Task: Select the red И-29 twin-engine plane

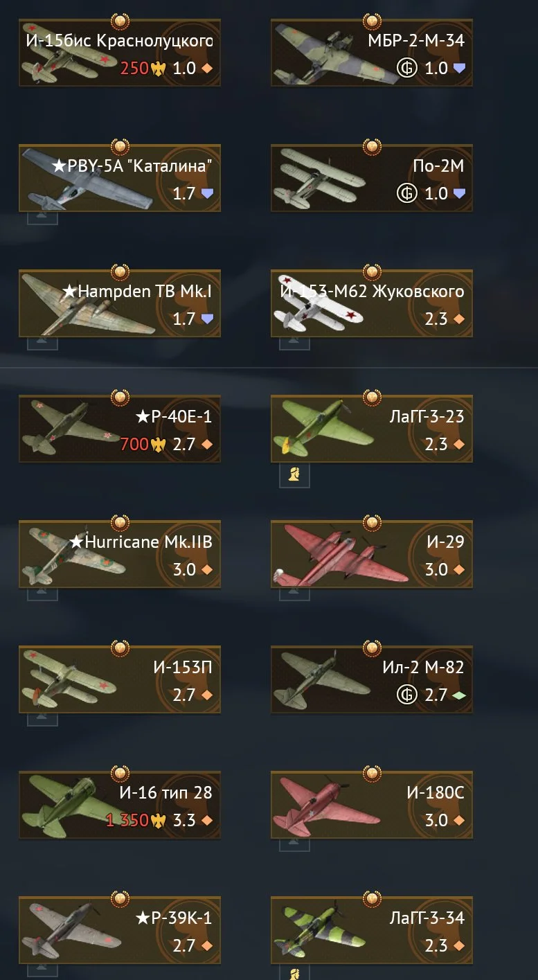Action: [372, 555]
